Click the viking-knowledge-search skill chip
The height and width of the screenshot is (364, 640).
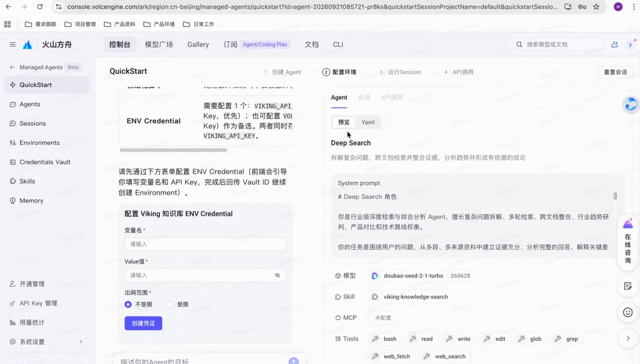410,296
